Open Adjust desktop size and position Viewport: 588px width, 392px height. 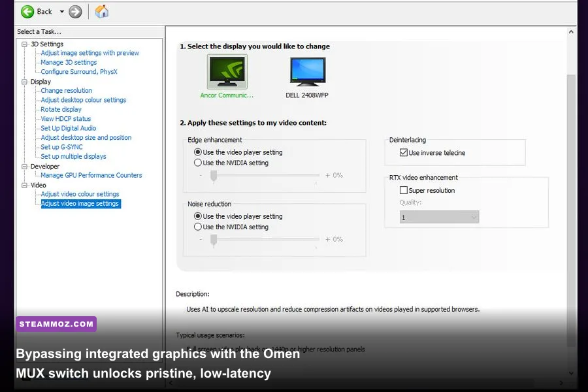[x=86, y=138]
